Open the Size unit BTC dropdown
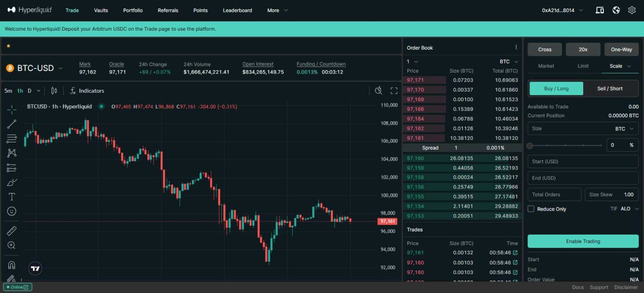This screenshot has height=293, width=644. pos(623,128)
